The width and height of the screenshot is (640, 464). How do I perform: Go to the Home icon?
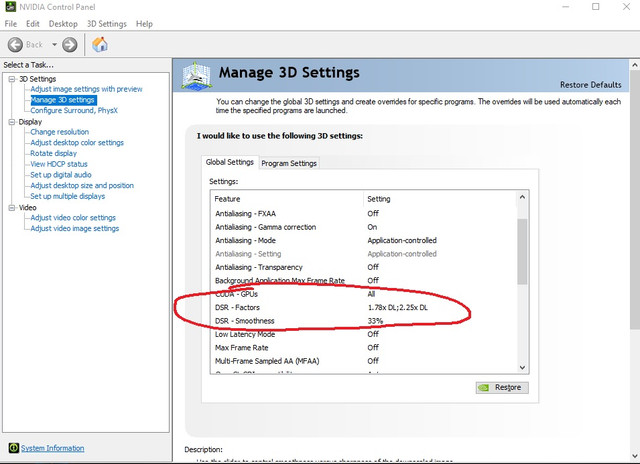coord(100,44)
